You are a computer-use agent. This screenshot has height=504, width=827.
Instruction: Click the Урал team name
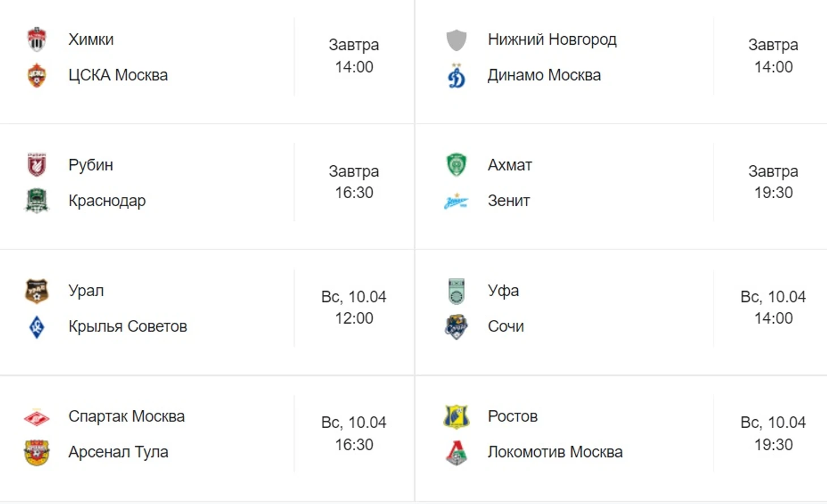click(x=86, y=291)
